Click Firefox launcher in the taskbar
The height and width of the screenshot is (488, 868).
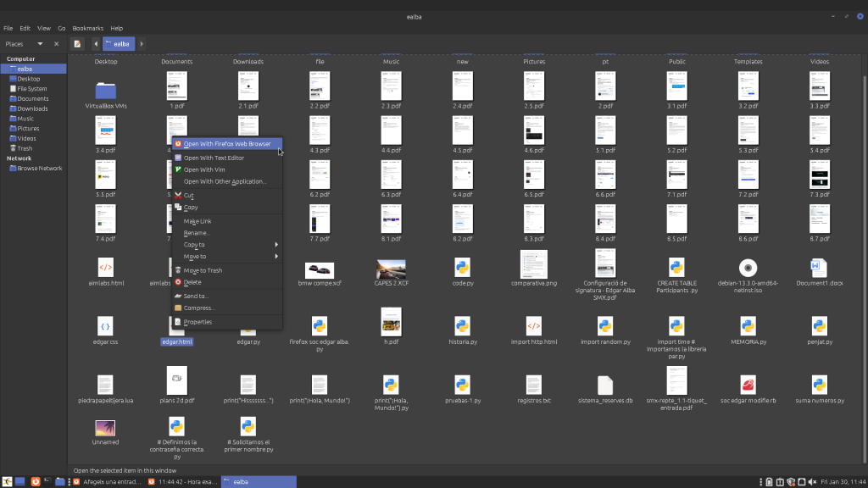tap(36, 482)
